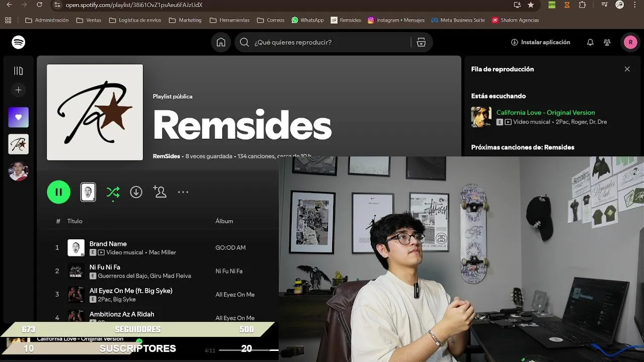Open the child photo sidebar item
644x362 pixels.
coord(19,171)
